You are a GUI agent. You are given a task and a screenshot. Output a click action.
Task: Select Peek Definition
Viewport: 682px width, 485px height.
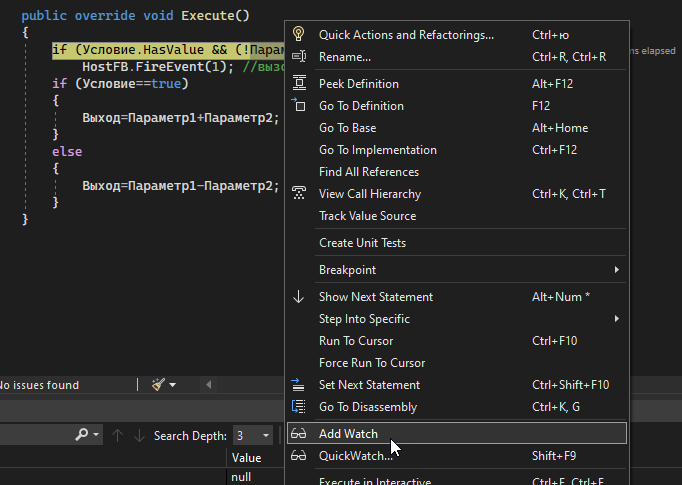point(457,84)
